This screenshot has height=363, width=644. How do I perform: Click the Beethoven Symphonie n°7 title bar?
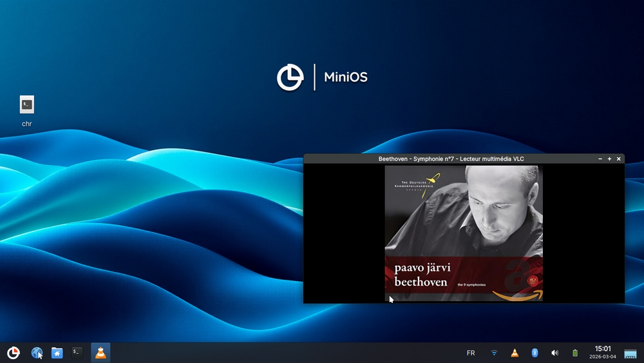[x=451, y=159]
